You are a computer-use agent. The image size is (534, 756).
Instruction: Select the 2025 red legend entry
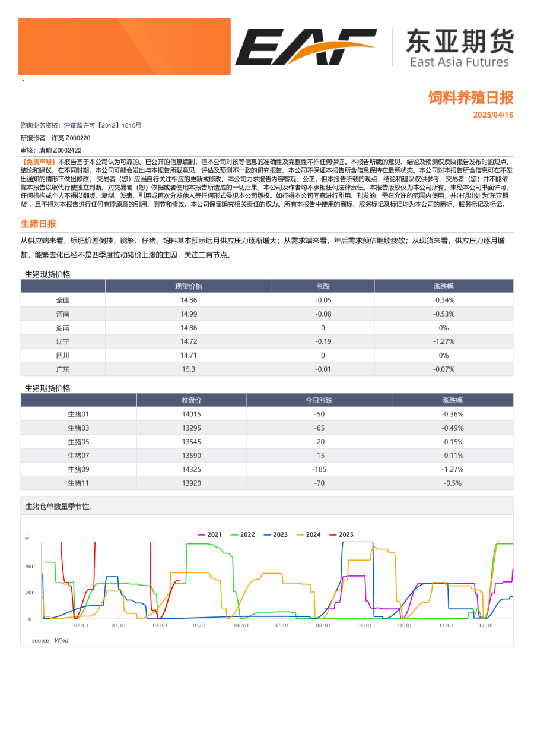click(341, 534)
